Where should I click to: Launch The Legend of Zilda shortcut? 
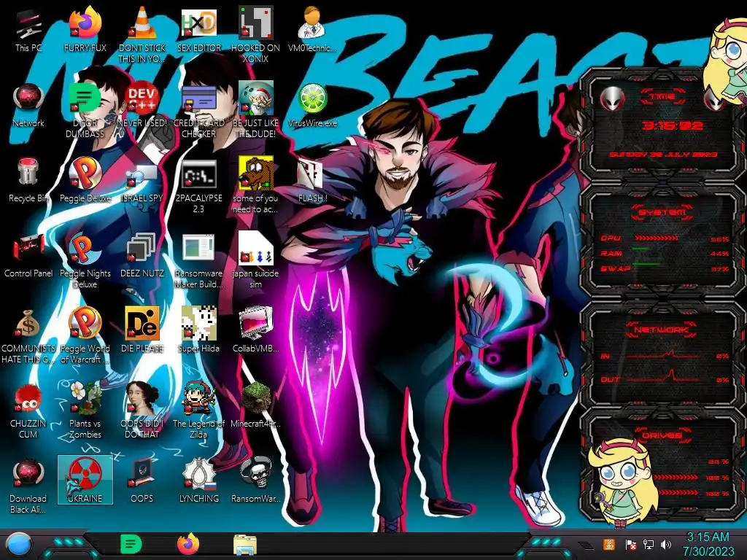pyautogui.click(x=199, y=411)
